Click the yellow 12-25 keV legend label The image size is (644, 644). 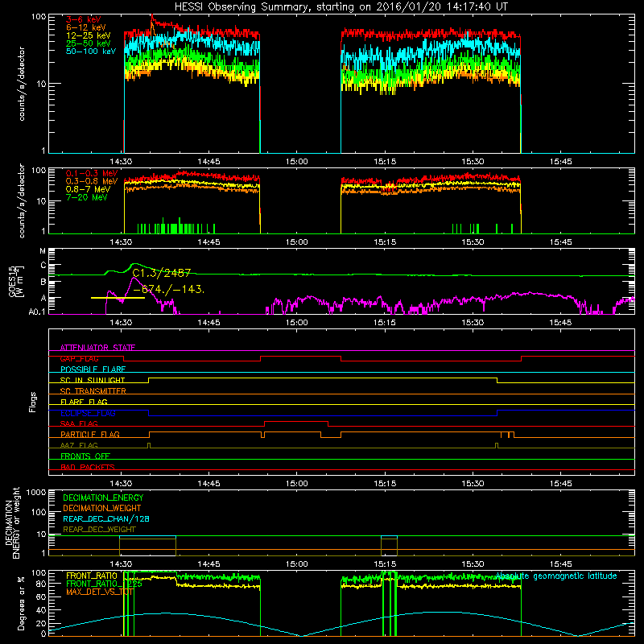[88, 35]
